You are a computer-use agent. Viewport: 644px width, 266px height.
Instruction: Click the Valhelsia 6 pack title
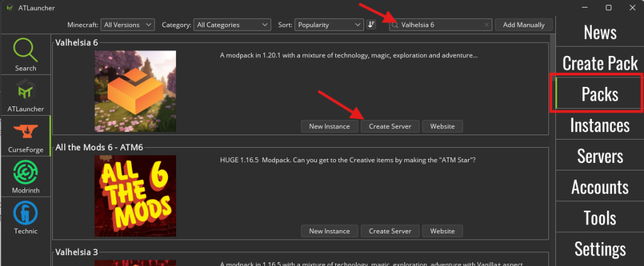coord(76,43)
